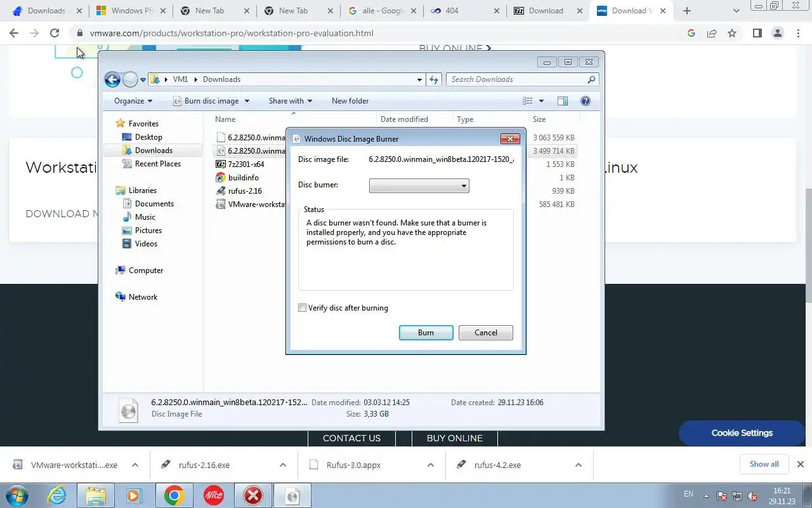812x508 pixels.
Task: Switch to the Windows Ph browser tab
Action: pos(129,11)
